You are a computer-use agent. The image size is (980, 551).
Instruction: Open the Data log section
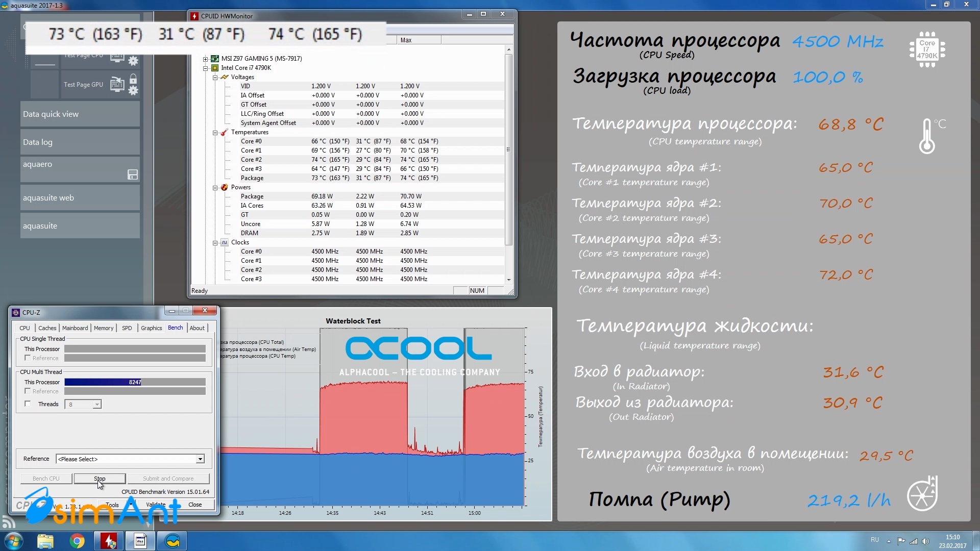click(x=80, y=142)
